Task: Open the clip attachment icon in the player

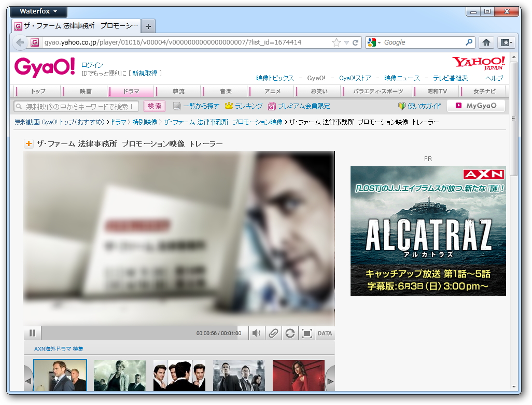Action: tap(273, 333)
